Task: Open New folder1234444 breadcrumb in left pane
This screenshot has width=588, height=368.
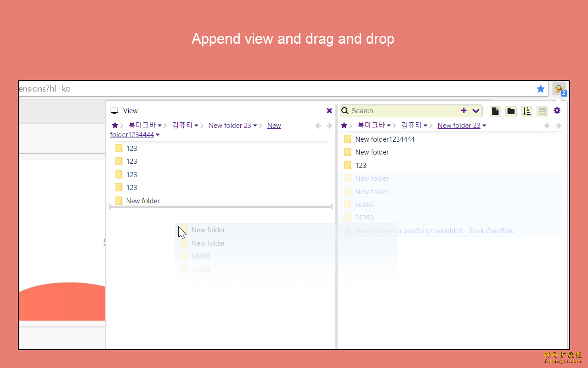Action: pos(132,135)
